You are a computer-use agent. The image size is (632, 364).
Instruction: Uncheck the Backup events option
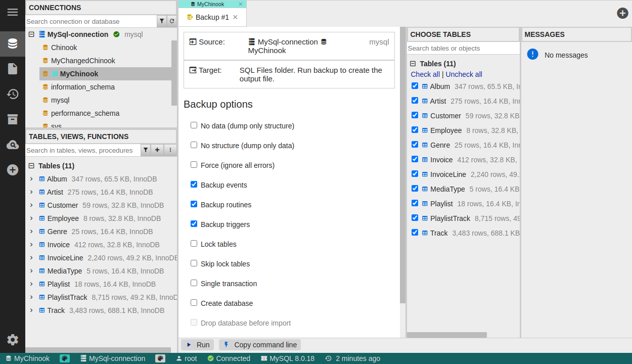pyautogui.click(x=194, y=185)
